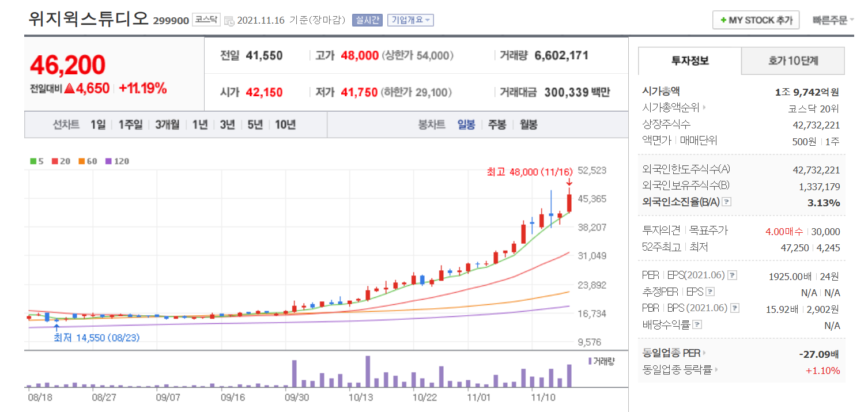868x412 pixels.
Task: Switch to the 호가 10단계 tab
Action: pos(793,61)
